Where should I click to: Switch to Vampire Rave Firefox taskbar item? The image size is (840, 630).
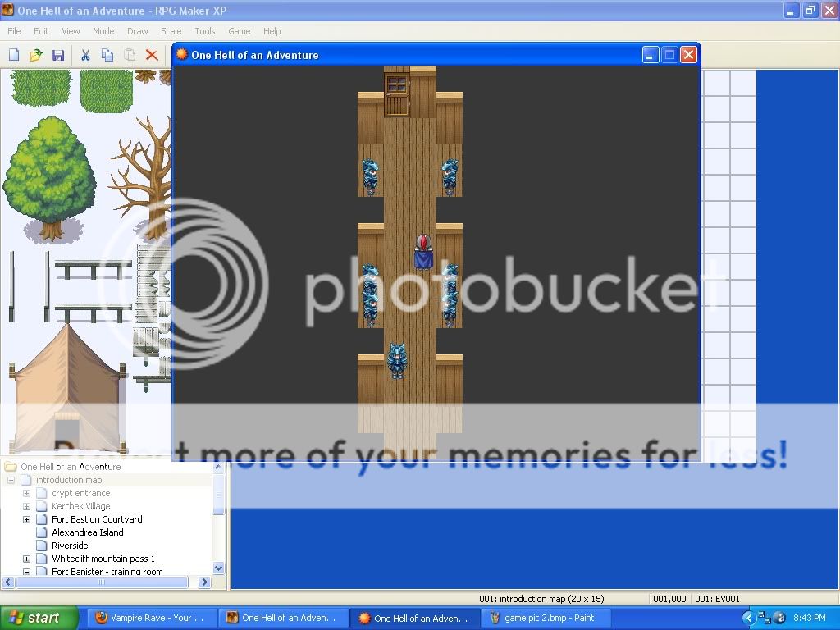click(150, 619)
